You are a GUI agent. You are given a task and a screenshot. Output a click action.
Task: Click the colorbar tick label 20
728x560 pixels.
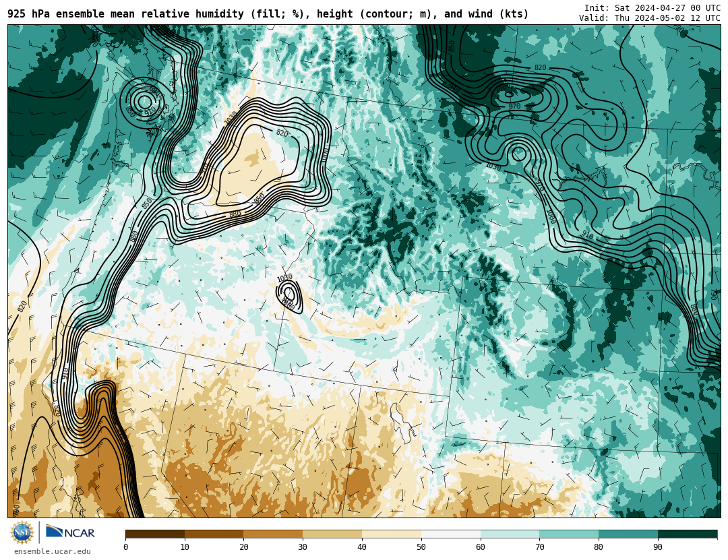coord(244,547)
